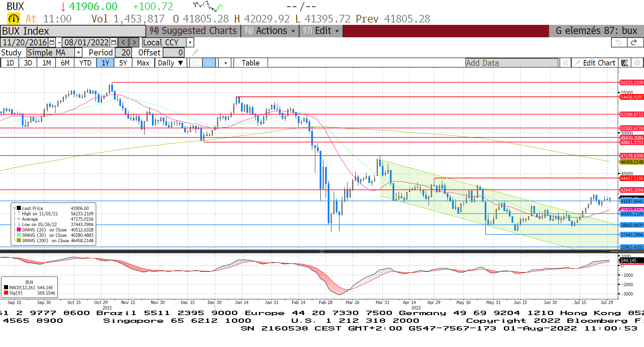This screenshot has width=644, height=347.
Task: Click the Table button
Action: coord(251,63)
